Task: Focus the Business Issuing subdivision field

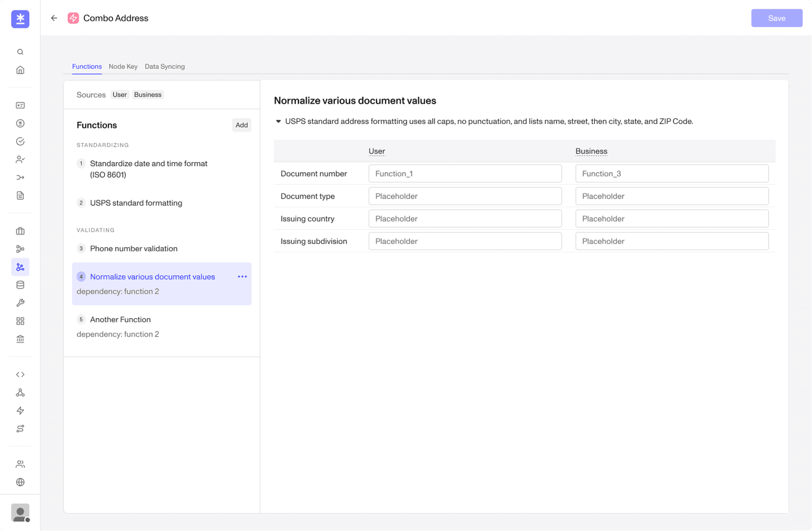Action: (672, 241)
